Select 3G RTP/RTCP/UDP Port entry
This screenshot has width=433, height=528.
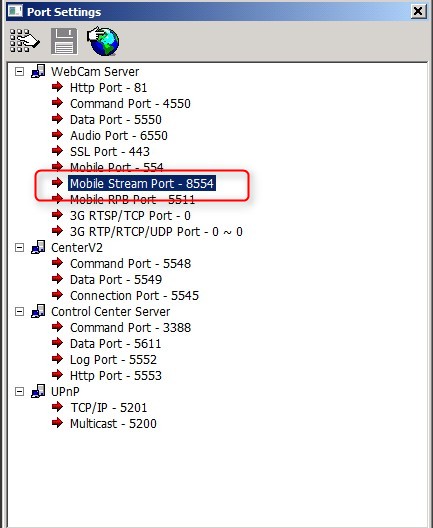(156, 232)
